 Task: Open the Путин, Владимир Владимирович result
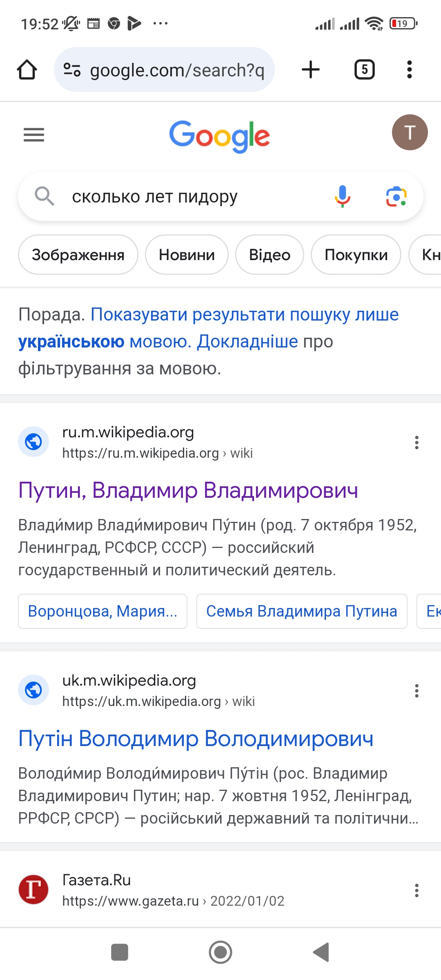(188, 490)
